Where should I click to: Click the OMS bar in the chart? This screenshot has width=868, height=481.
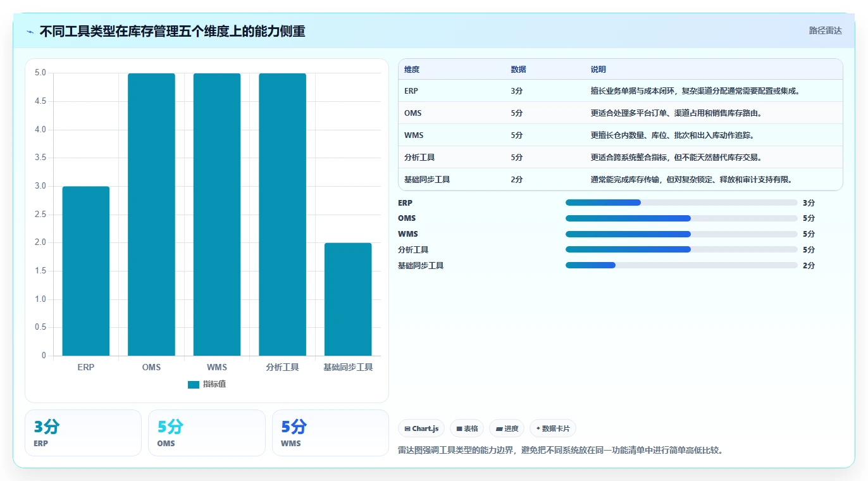pos(151,215)
